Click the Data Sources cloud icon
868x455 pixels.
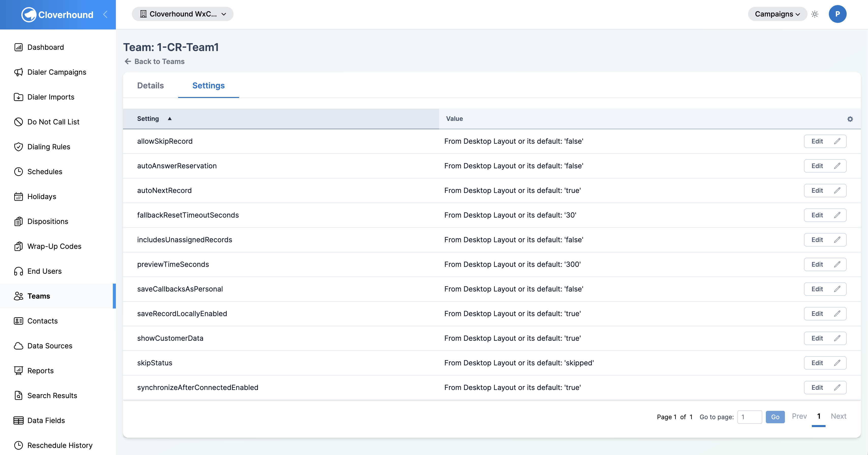19,346
